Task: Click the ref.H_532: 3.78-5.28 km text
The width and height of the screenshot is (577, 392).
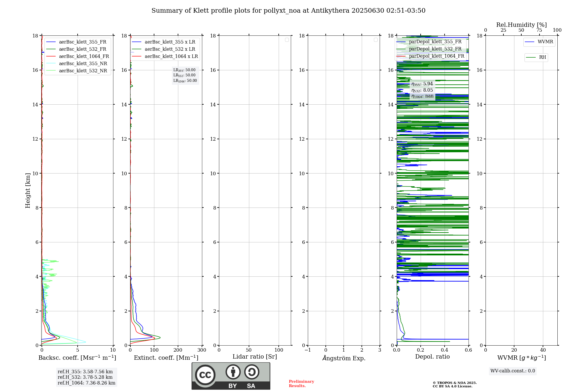Action: [85, 377]
